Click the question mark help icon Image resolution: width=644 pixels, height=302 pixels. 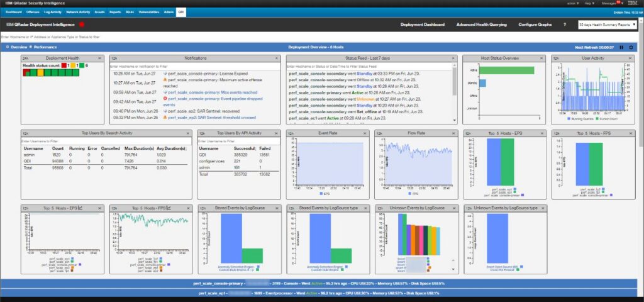[x=565, y=25]
